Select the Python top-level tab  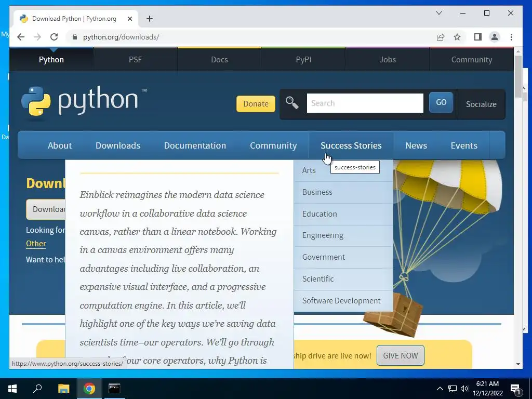[x=51, y=60]
